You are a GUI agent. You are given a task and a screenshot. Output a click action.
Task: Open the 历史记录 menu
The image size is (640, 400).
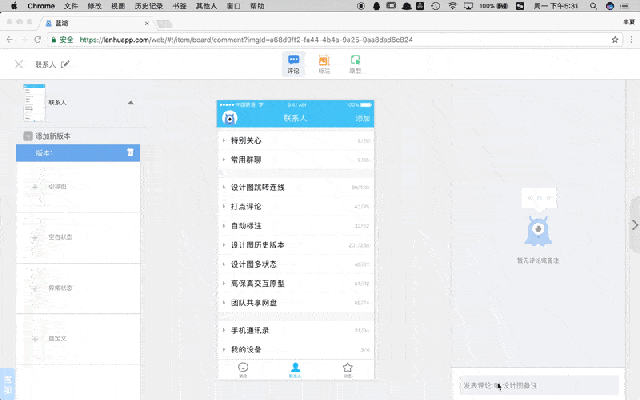pyautogui.click(x=149, y=6)
